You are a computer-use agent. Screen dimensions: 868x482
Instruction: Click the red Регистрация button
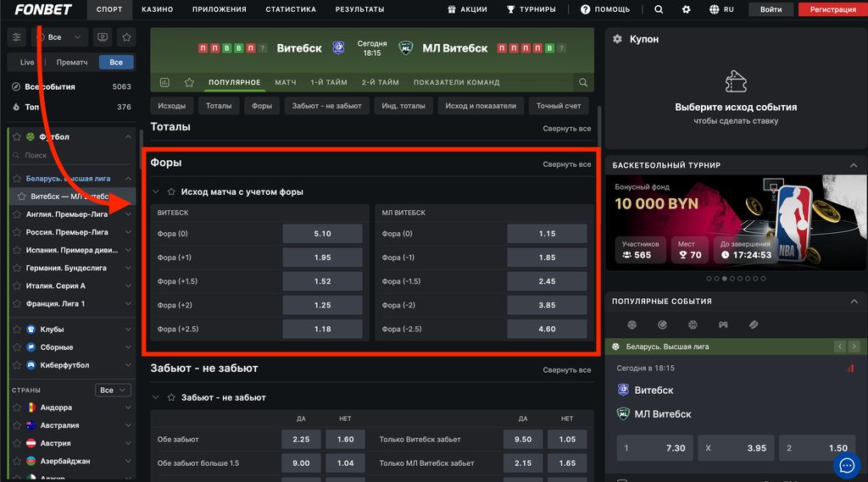[x=832, y=9]
